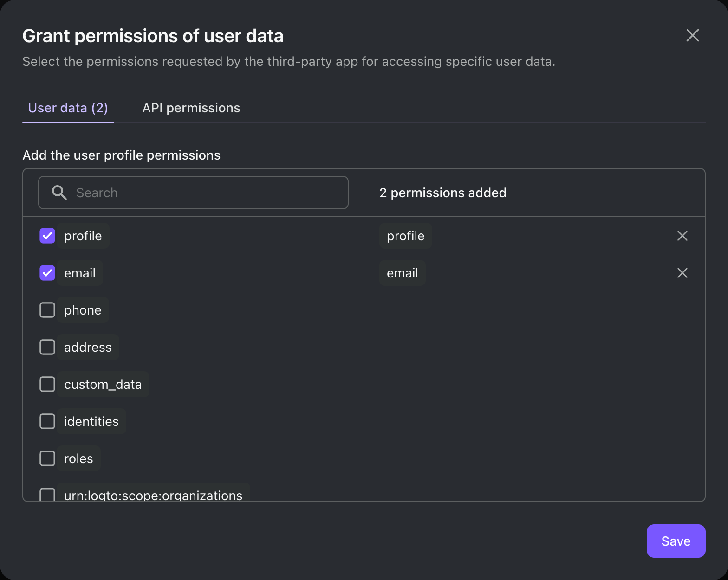This screenshot has width=728, height=580.
Task: Click the phone permission label
Action: 83,310
